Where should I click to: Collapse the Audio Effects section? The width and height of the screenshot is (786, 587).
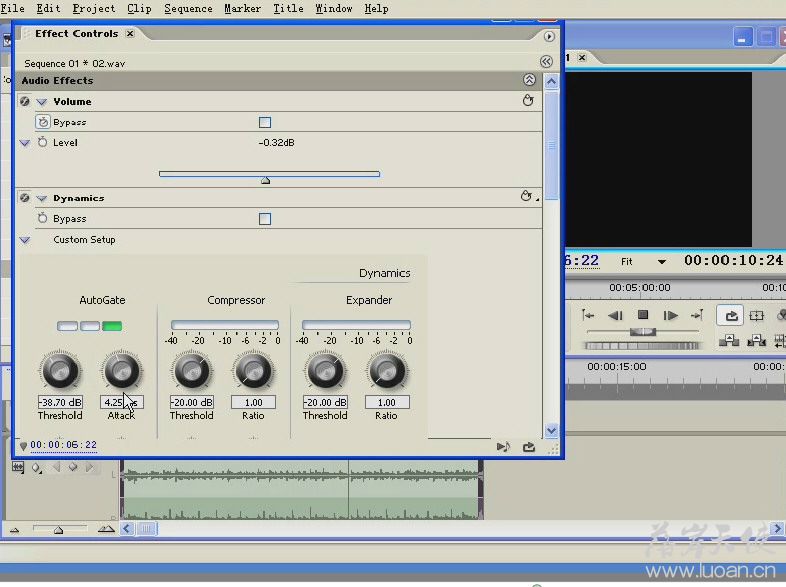(x=529, y=80)
